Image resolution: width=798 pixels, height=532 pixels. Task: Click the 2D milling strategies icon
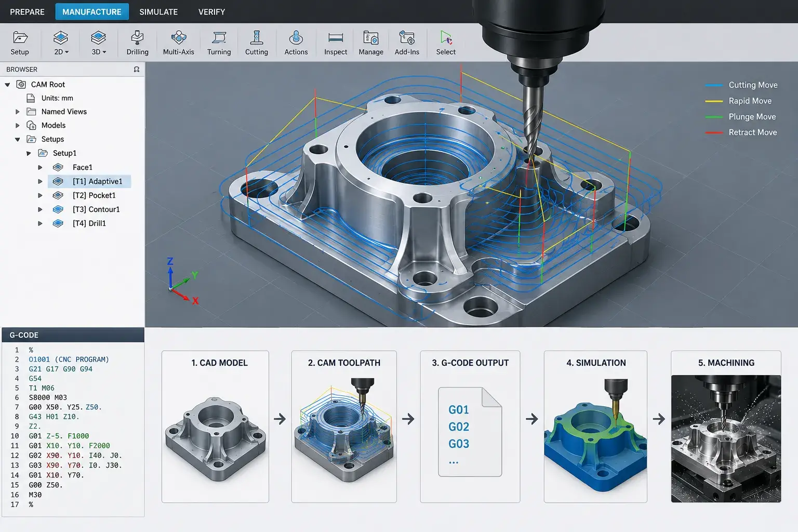click(60, 37)
